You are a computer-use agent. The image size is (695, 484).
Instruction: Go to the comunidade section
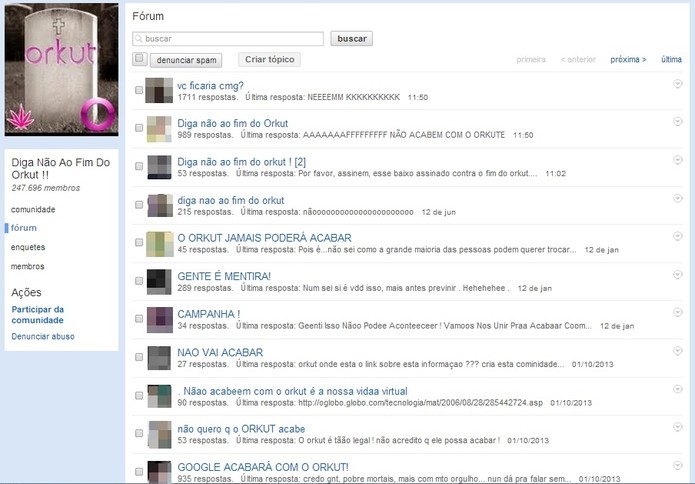point(33,209)
